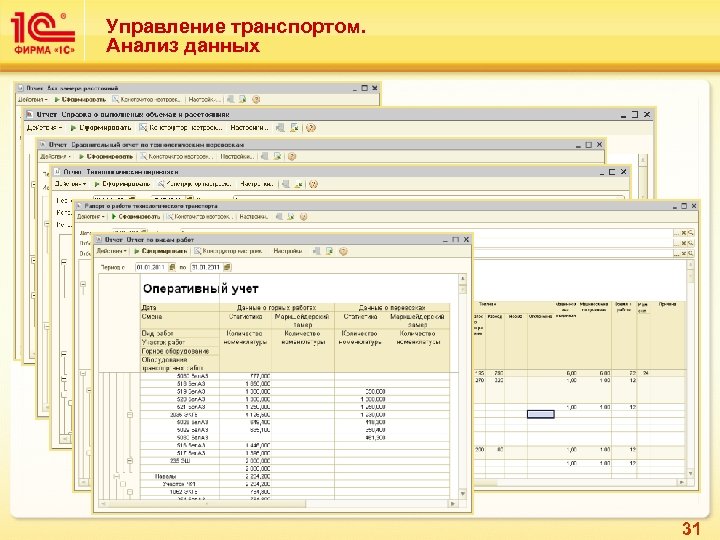The height and width of the screenshot is (540, 720).
Task: Click the 'Данные о горных работах' column header
Action: tap(277, 308)
